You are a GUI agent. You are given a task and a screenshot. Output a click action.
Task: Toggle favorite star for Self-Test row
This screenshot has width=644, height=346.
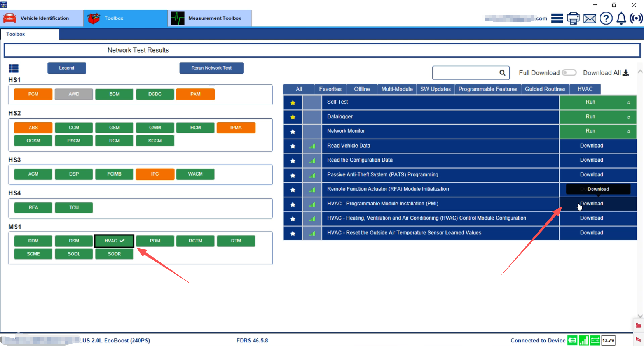tap(293, 103)
